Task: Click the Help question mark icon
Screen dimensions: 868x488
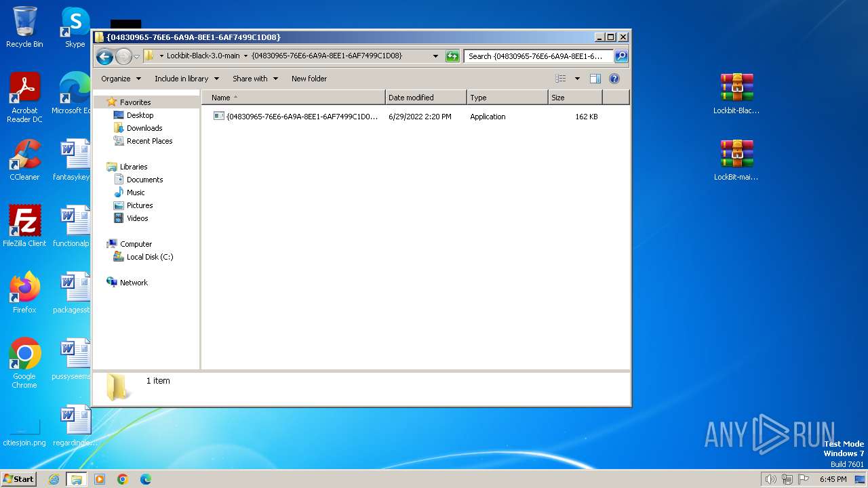Action: click(614, 79)
